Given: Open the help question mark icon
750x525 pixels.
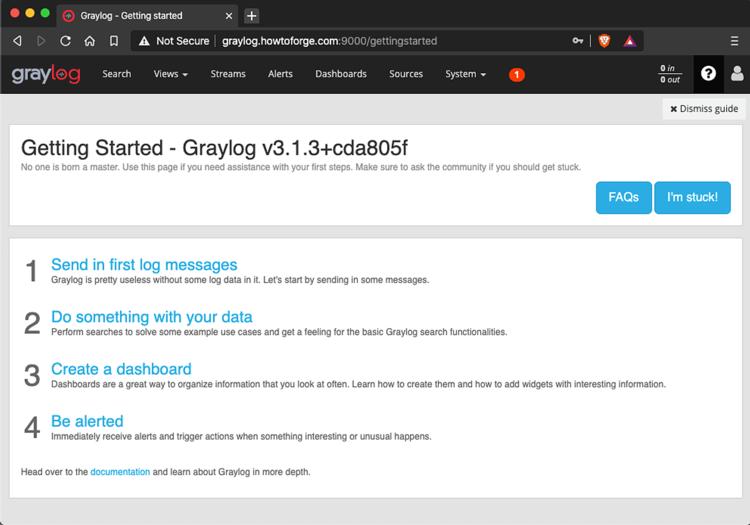Looking at the screenshot, I should coord(708,74).
